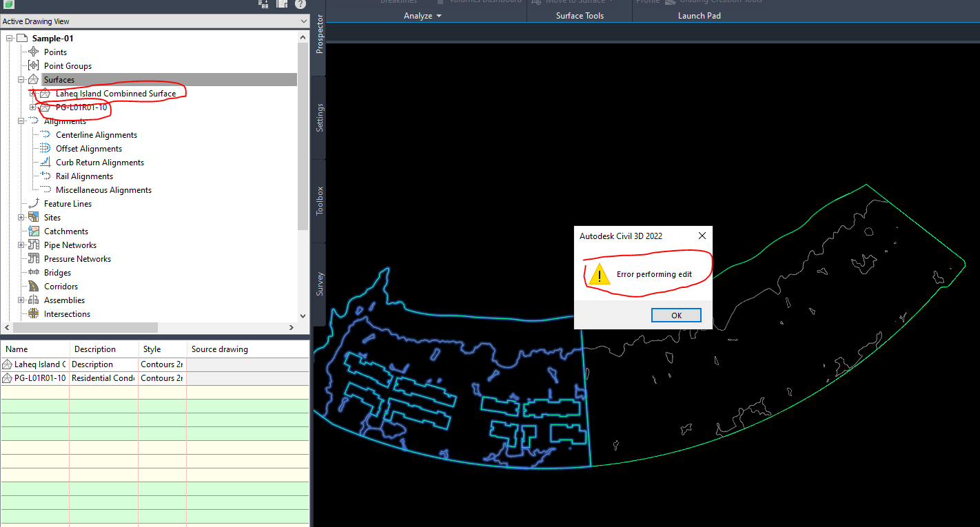
Task: Click OK on the error dialog
Action: [676, 315]
